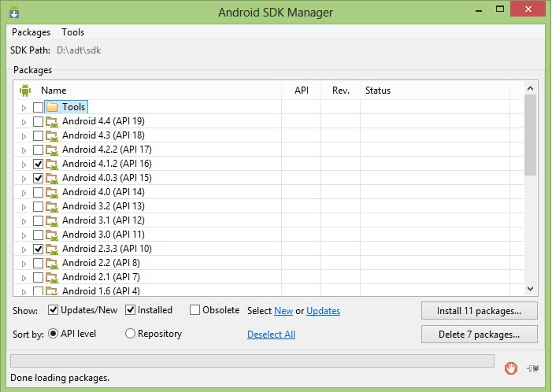This screenshot has height=392, width=552.
Task: Click the Status column header
Action: coord(435,91)
